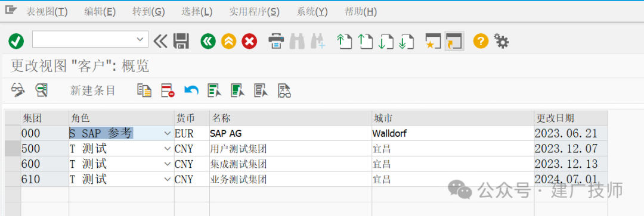This screenshot has height=216, width=644.
Task: Click the date 2023.12.13 cell
Action: (571, 164)
